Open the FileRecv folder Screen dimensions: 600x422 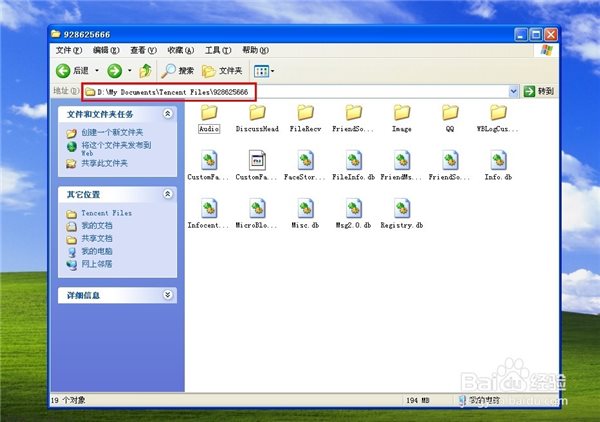(x=305, y=119)
